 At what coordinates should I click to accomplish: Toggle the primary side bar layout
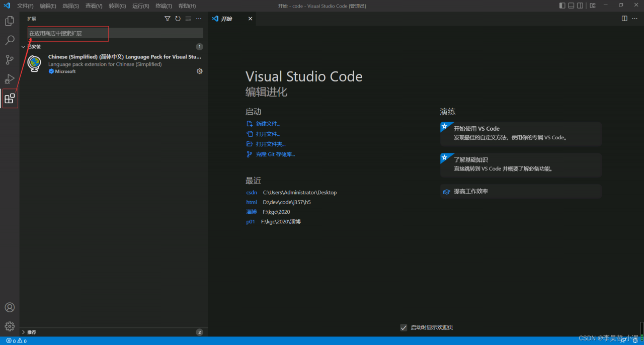pos(562,6)
